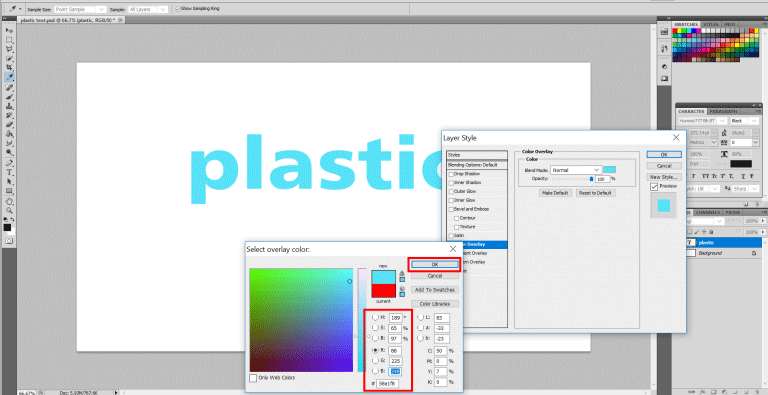Select the Horizontal Type tool
This screenshot has height=395, width=768.
coord(9,173)
